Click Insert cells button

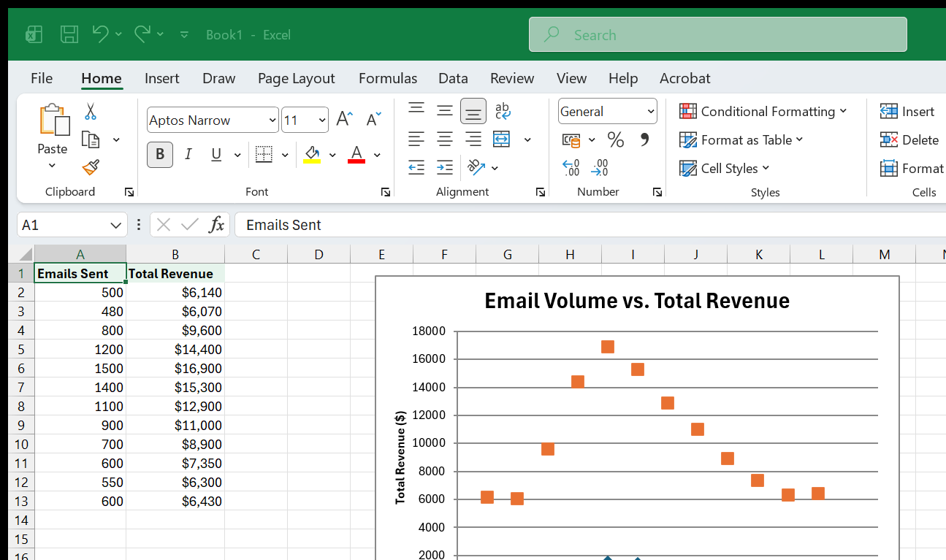coord(907,111)
